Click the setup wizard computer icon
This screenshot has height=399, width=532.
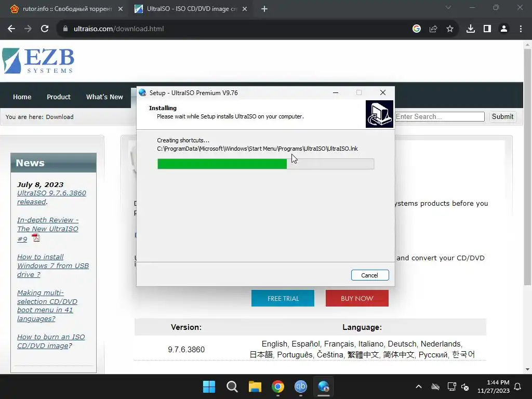coord(379,114)
